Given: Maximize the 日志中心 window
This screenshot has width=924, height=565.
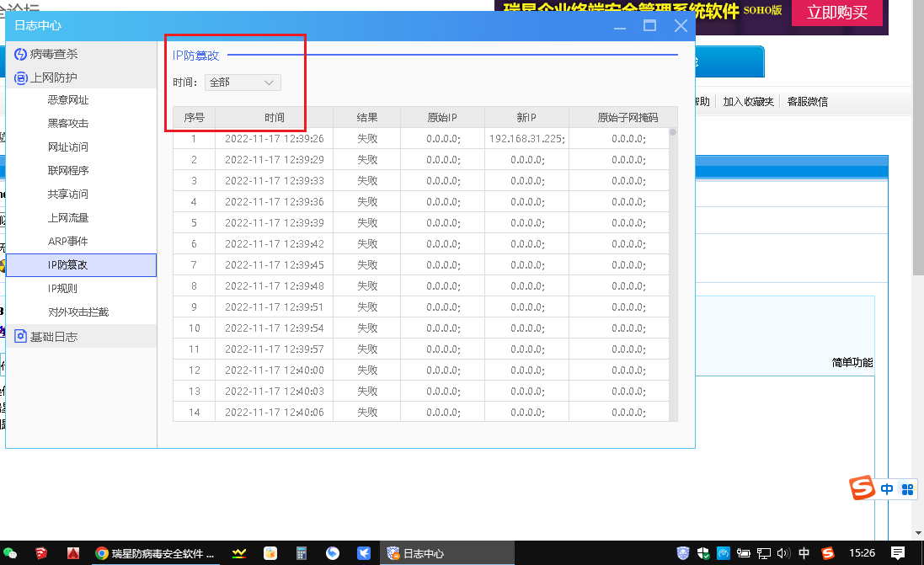Looking at the screenshot, I should (650, 26).
